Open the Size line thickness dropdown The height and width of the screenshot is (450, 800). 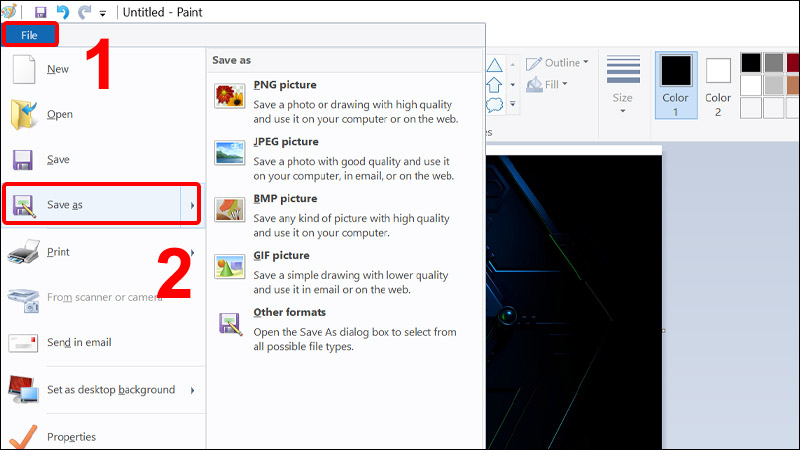tap(623, 85)
